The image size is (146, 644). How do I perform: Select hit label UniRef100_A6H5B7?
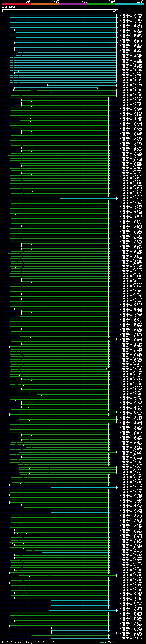[131, 17]
